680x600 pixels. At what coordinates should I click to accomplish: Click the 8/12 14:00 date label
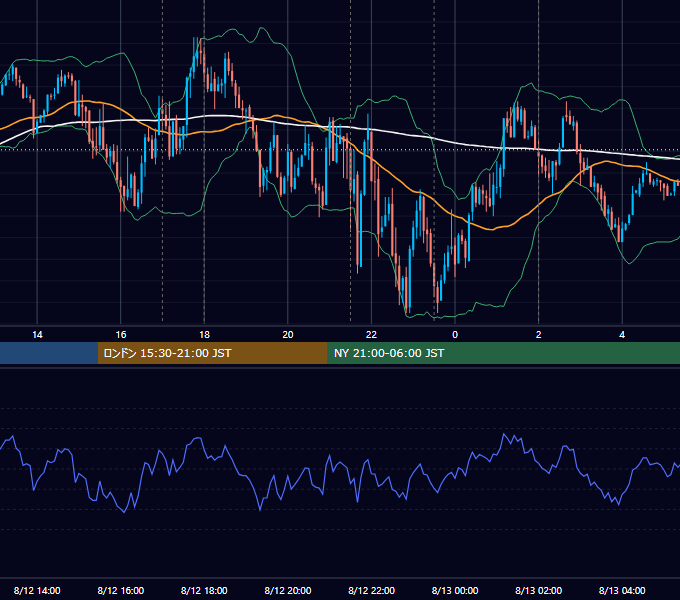[37, 590]
